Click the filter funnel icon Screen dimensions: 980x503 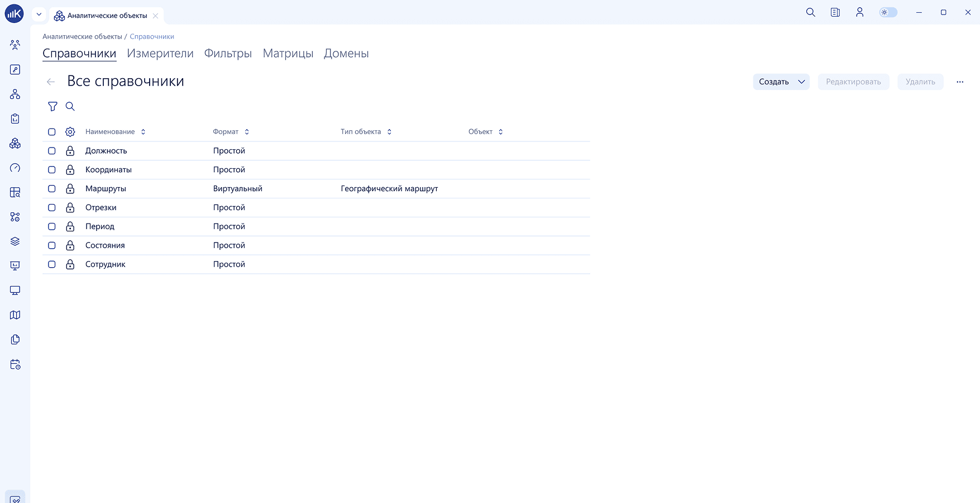pyautogui.click(x=52, y=106)
